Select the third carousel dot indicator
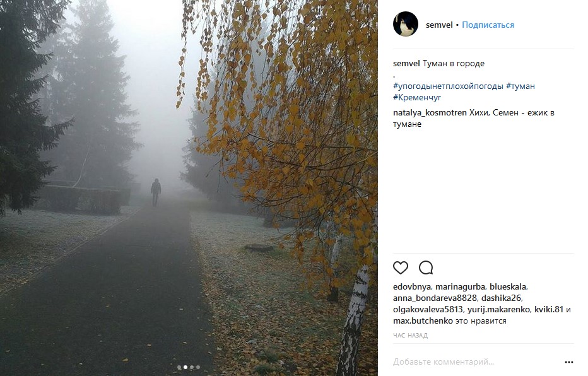Screen dimensions: 588x376 coord(192,367)
